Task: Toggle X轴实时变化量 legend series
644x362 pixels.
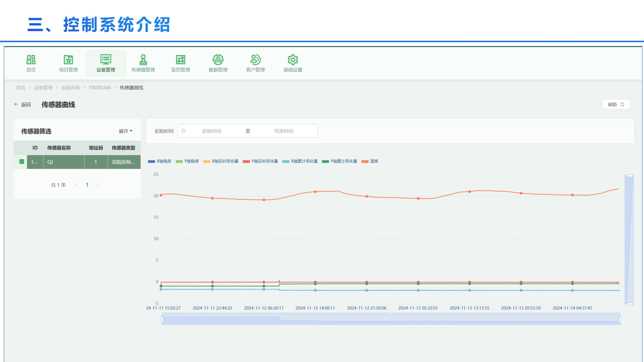Action: pos(221,161)
